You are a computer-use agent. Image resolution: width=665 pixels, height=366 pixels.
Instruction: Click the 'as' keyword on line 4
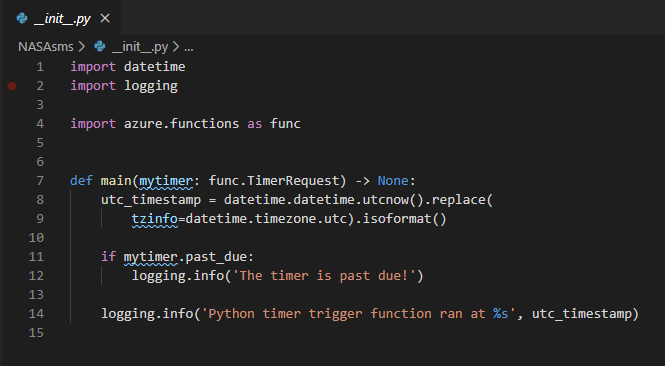click(254, 124)
